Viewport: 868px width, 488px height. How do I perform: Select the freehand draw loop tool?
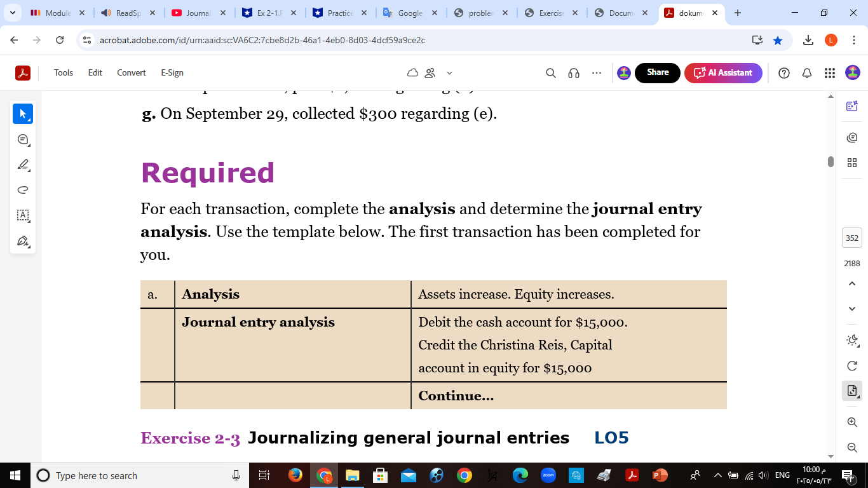23,189
